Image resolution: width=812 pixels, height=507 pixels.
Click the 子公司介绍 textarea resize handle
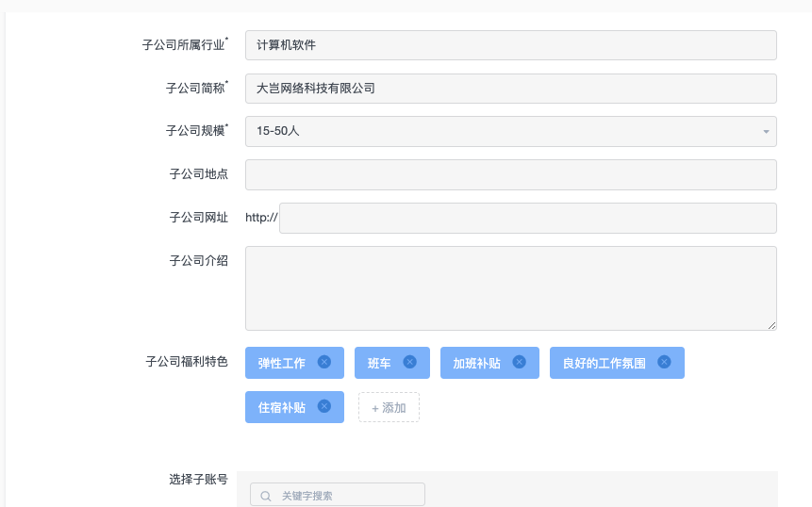click(771, 325)
